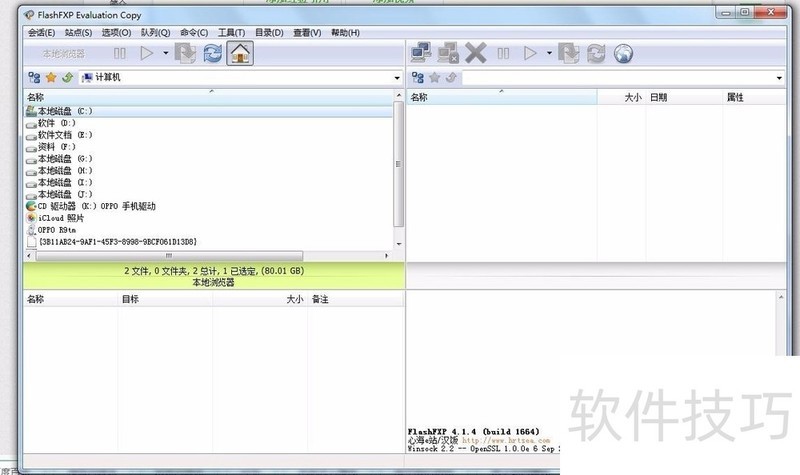Sort left pane by 名称 column
Screen dimensions: 800x475
[x=208, y=97]
